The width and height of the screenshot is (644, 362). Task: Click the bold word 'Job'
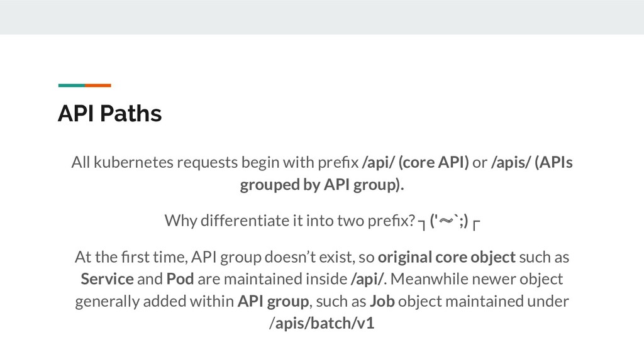tap(382, 301)
